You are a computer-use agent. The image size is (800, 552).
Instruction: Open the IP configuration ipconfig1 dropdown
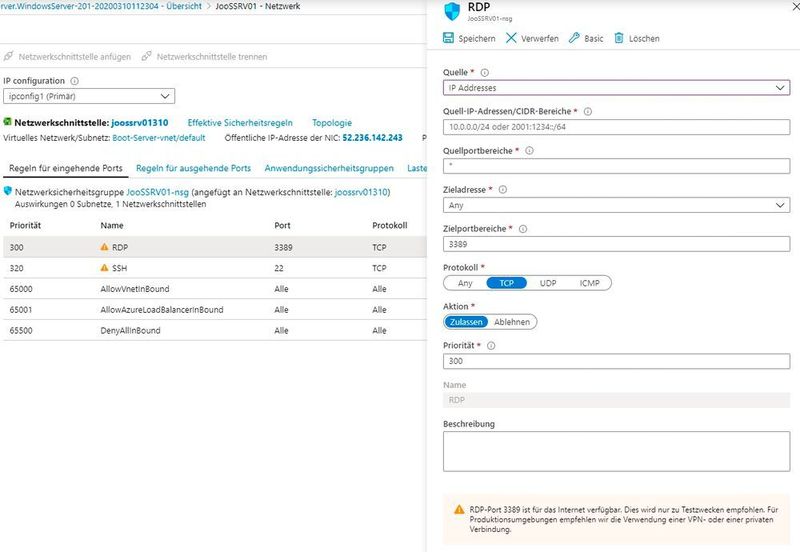click(89, 96)
